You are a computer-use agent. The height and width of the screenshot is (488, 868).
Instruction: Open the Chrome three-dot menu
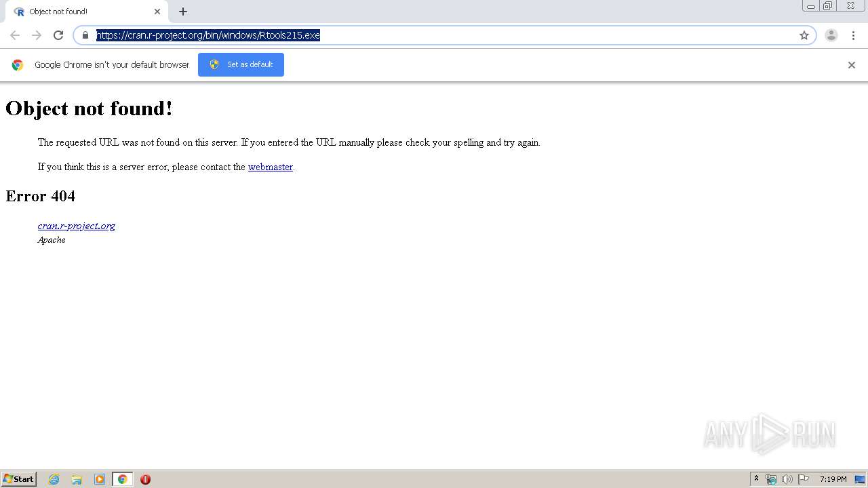tap(853, 35)
